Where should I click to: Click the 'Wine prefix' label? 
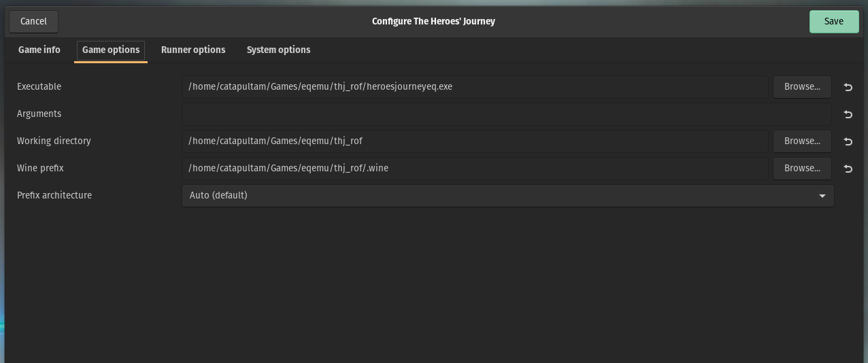coord(40,169)
